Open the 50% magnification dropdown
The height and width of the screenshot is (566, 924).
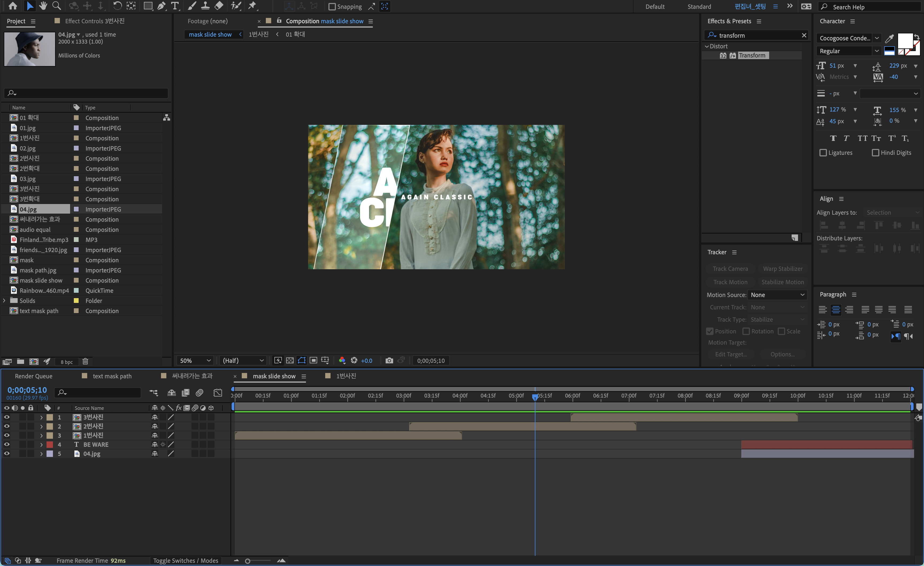point(195,361)
